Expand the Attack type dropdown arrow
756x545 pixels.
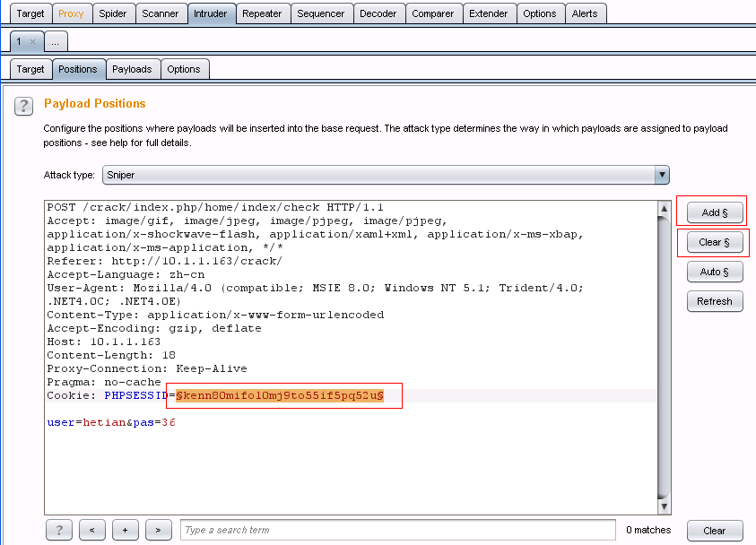point(662,175)
